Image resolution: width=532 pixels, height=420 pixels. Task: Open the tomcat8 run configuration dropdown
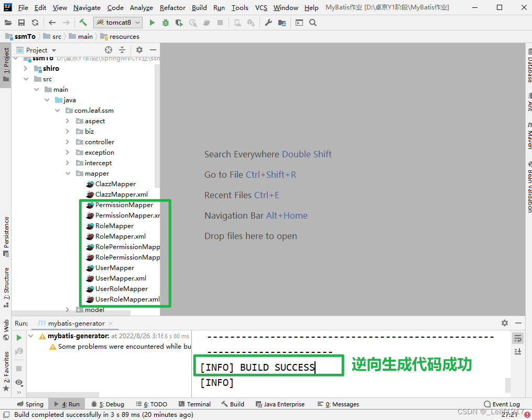click(118, 23)
